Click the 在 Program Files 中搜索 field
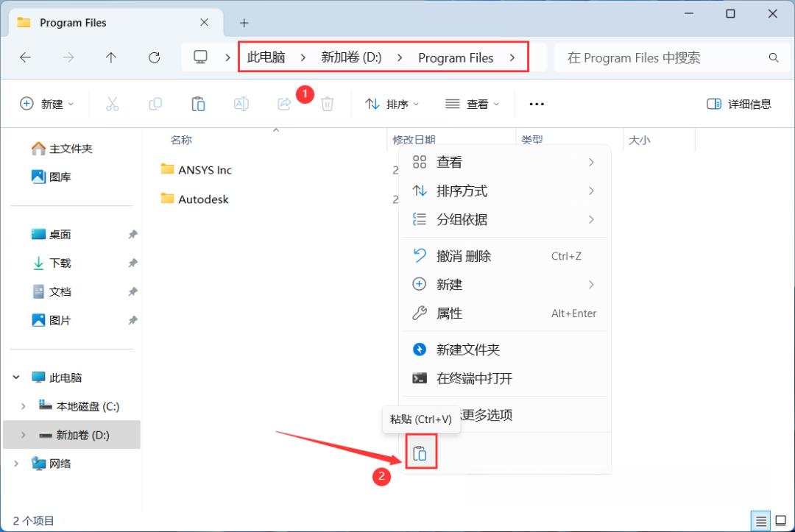 click(x=671, y=57)
